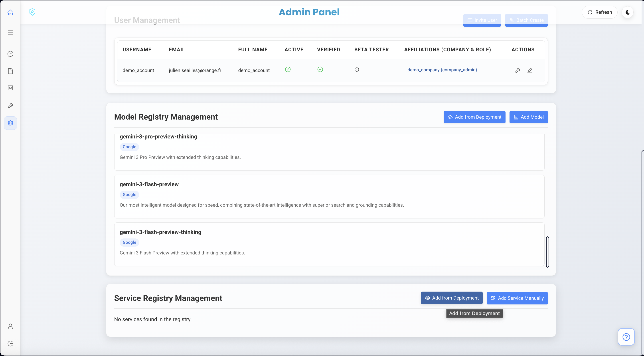Open the user profile icon at sidebar bottom
644x356 pixels.
click(x=10, y=326)
